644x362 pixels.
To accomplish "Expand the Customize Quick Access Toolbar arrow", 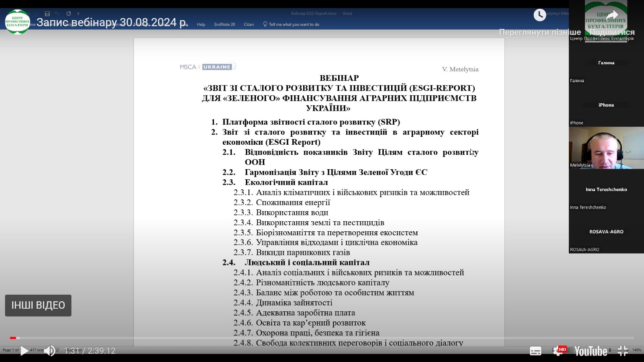I will pyautogui.click(x=78, y=14).
